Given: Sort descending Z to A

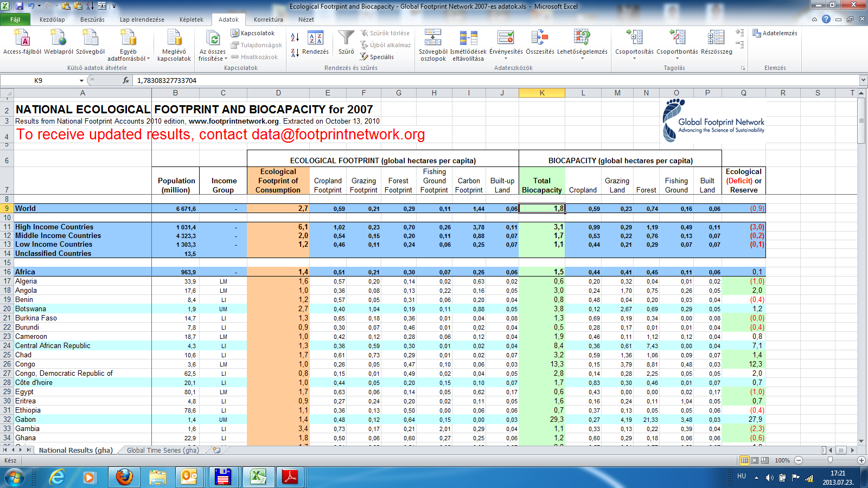Looking at the screenshot, I should point(295,53).
